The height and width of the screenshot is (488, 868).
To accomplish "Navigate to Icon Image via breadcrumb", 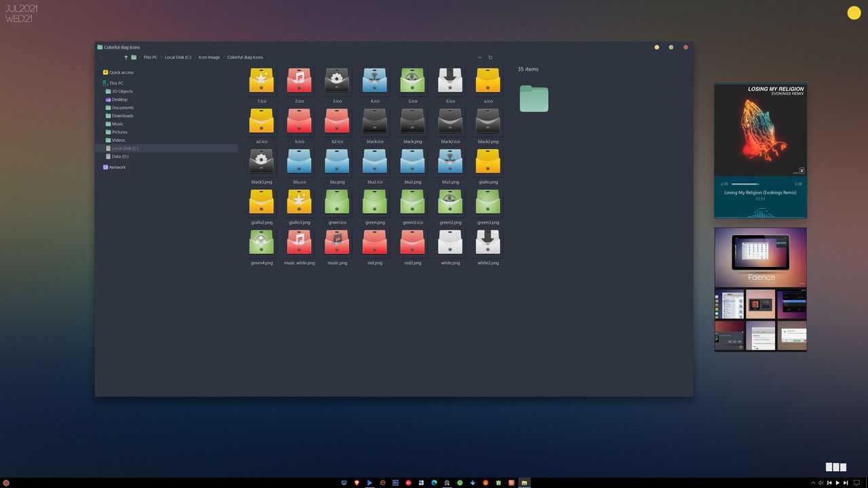I will pos(210,57).
